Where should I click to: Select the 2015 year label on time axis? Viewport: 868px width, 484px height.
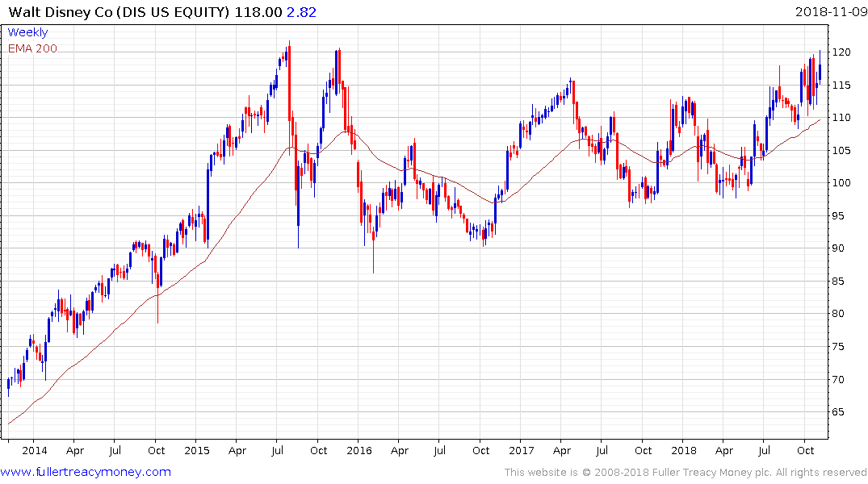click(x=196, y=451)
